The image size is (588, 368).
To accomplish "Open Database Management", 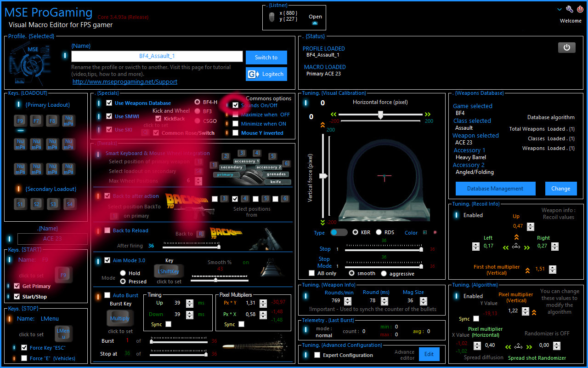I will click(x=495, y=189).
